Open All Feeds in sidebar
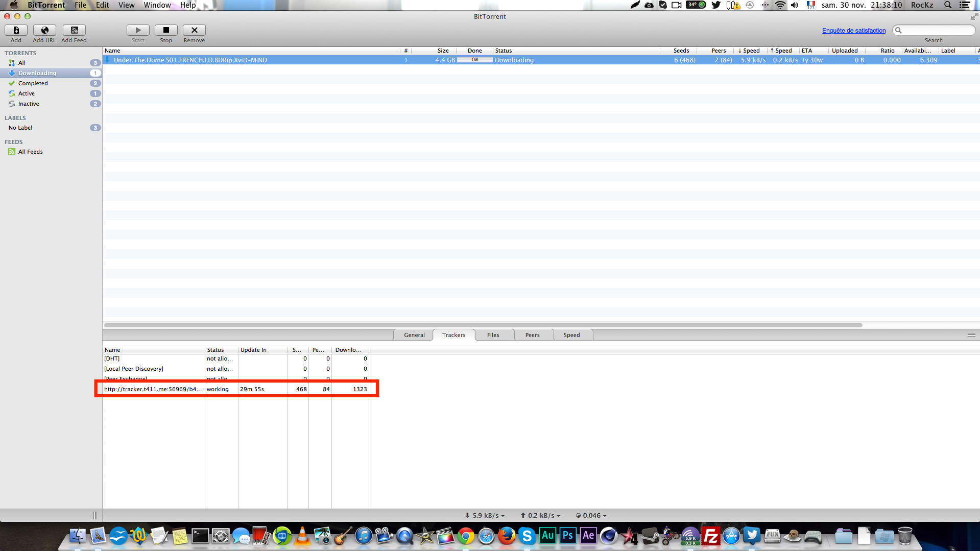This screenshot has height=551, width=980. [51, 152]
